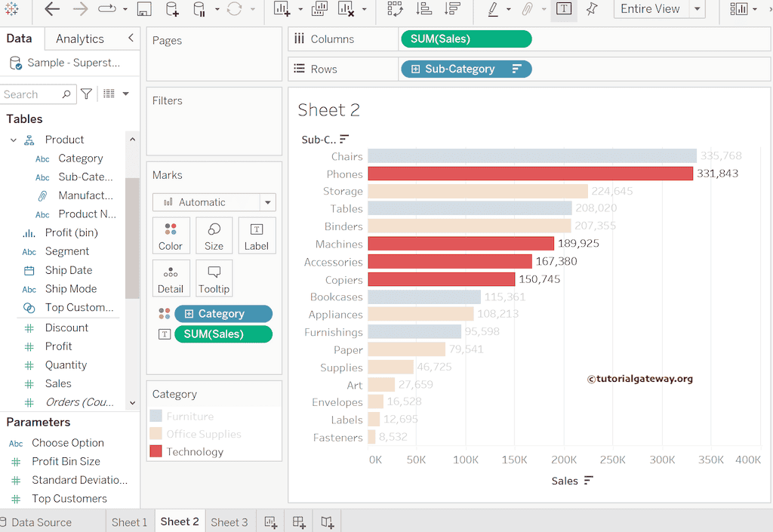Image resolution: width=773 pixels, height=532 pixels.
Task: Collapse the Product hierarchy folder
Action: click(14, 140)
